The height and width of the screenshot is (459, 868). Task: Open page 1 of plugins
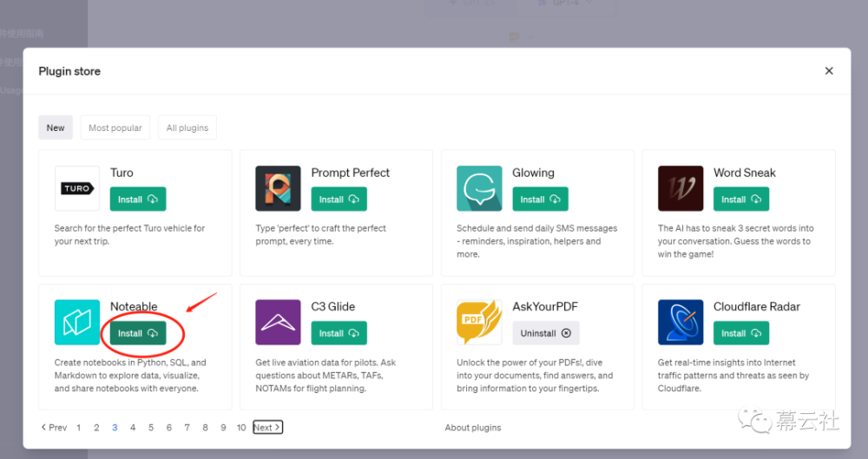pyautogui.click(x=79, y=428)
